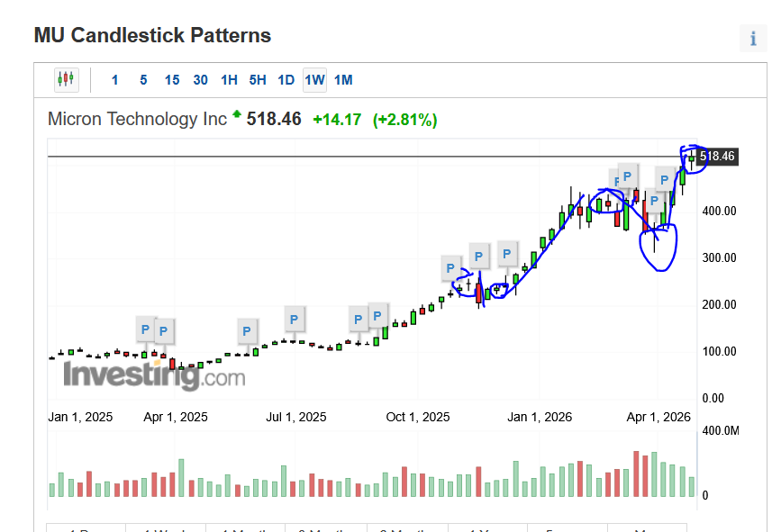Image resolution: width=772 pixels, height=532 pixels.
Task: Open the candlestick chart type selector
Action: (66, 79)
